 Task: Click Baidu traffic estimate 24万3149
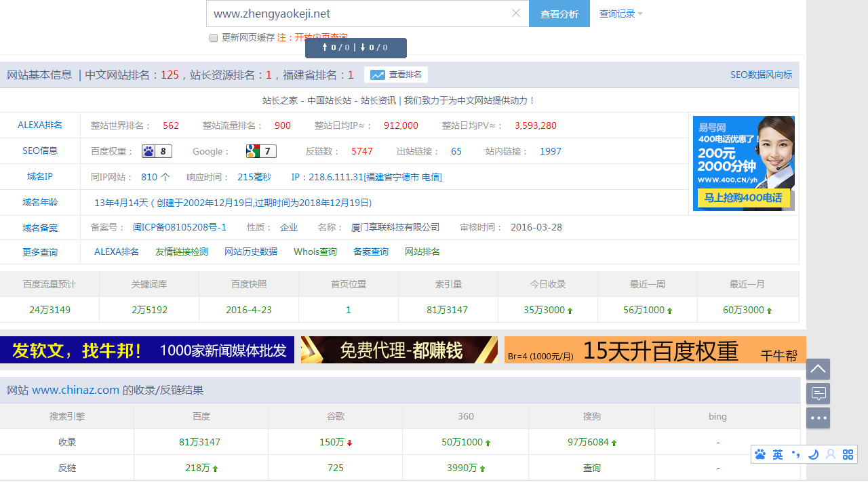(x=50, y=310)
